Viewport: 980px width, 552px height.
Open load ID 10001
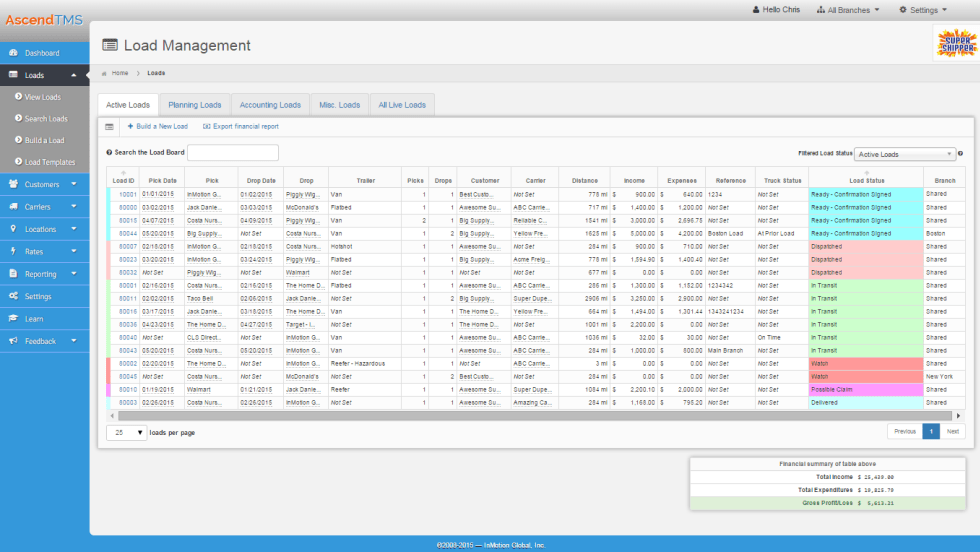(128, 194)
